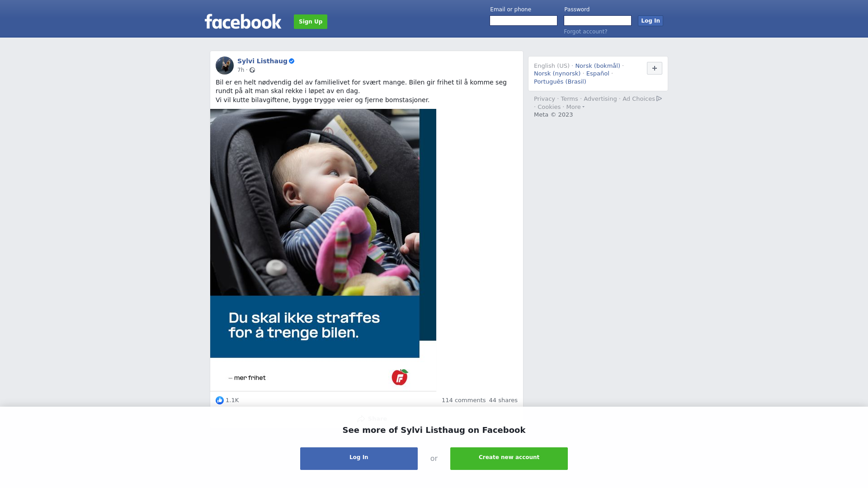This screenshot has height=488, width=868.
Task: Click the Log In button in header
Action: tap(651, 21)
